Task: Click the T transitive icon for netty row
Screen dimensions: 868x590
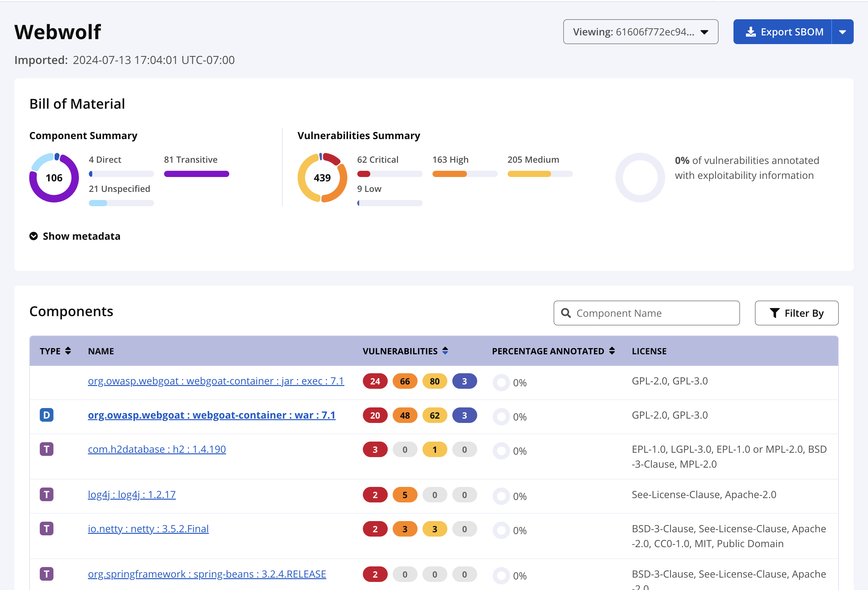Action: [47, 529]
